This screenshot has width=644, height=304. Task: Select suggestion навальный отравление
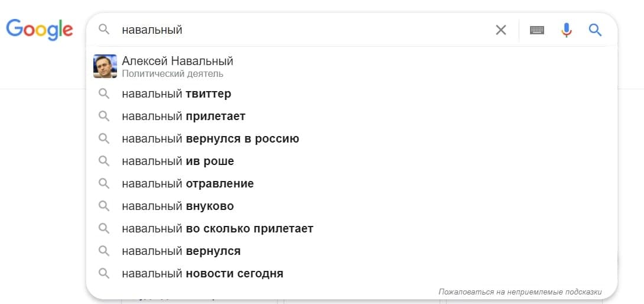[352, 183]
